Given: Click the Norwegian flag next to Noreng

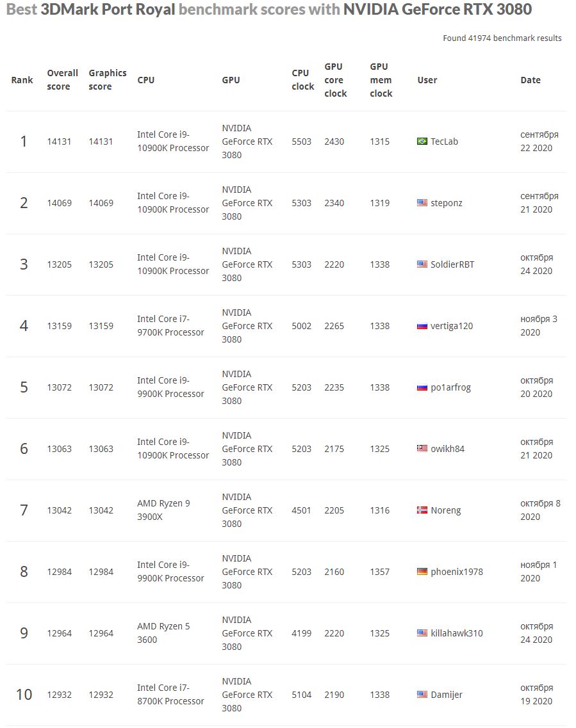Looking at the screenshot, I should [x=422, y=510].
